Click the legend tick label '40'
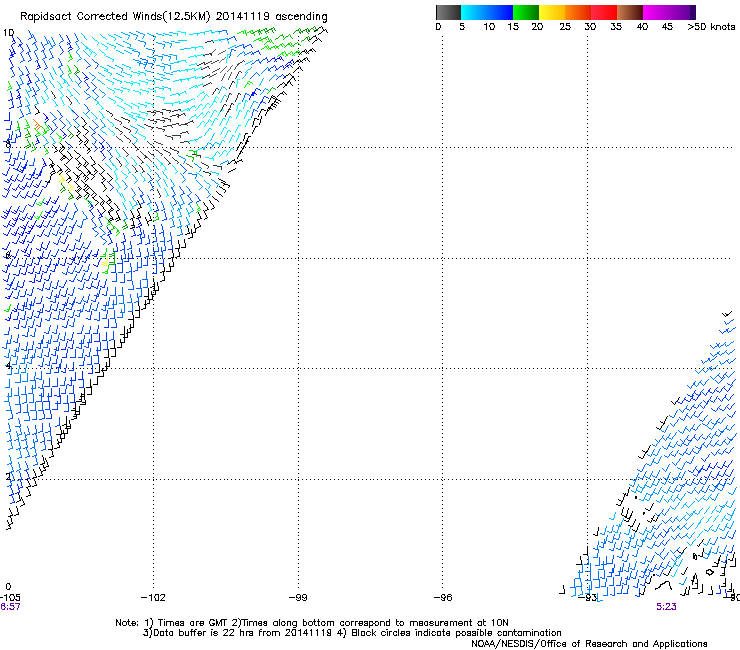The width and height of the screenshot is (740, 650). 642,27
